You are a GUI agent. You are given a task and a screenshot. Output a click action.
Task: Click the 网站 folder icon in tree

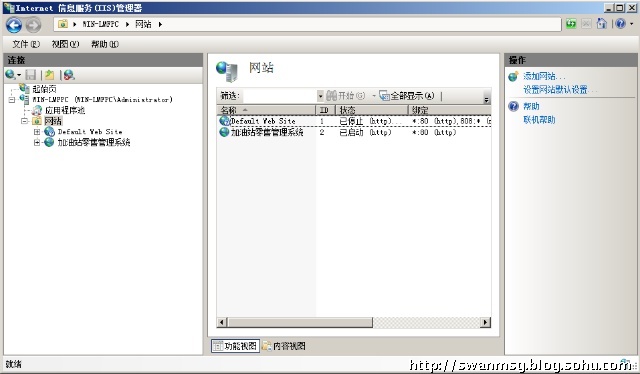37,121
